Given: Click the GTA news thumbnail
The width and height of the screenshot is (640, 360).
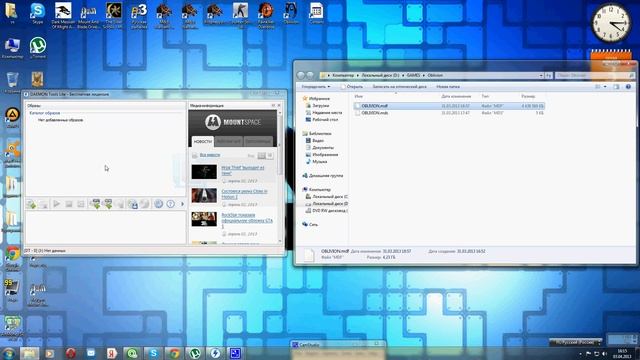Looking at the screenshot, I should pos(204,219).
